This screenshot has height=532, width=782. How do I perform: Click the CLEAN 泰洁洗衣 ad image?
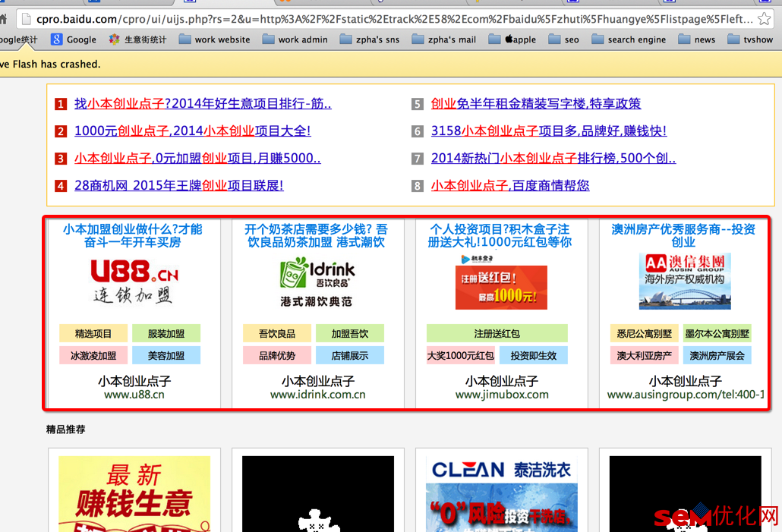click(x=501, y=493)
